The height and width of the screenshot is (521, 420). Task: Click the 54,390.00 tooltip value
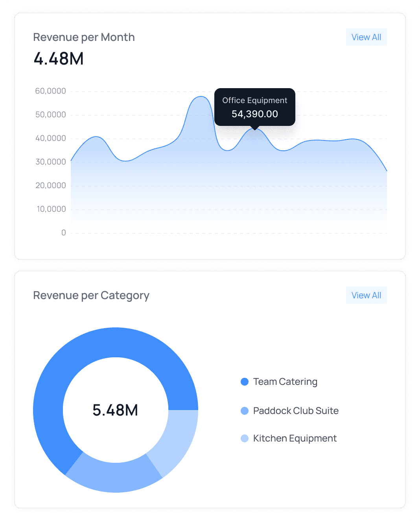pyautogui.click(x=254, y=114)
